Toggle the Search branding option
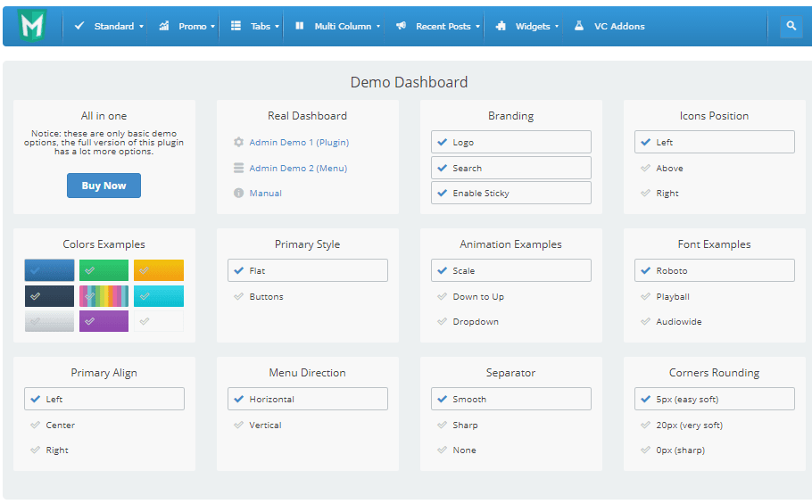 pos(510,168)
